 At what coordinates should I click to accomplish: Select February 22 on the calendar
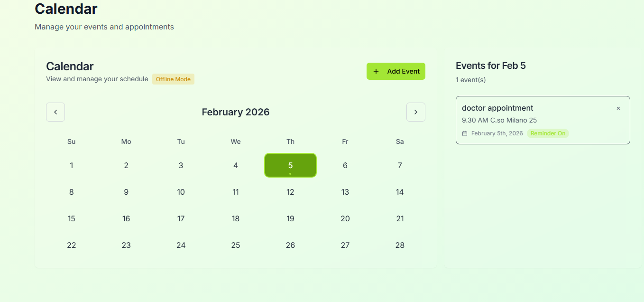point(71,245)
